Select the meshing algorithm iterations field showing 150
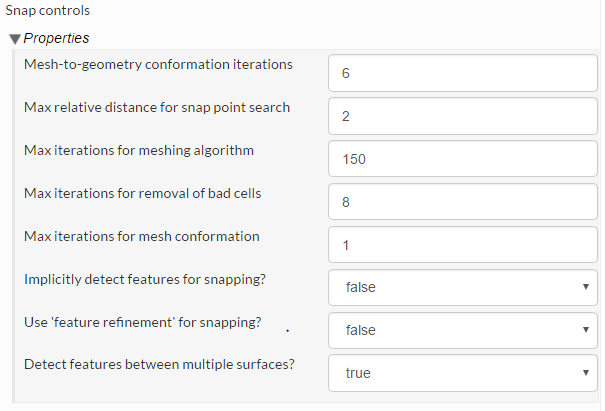This screenshot has height=411, width=605. pyautogui.click(x=463, y=160)
